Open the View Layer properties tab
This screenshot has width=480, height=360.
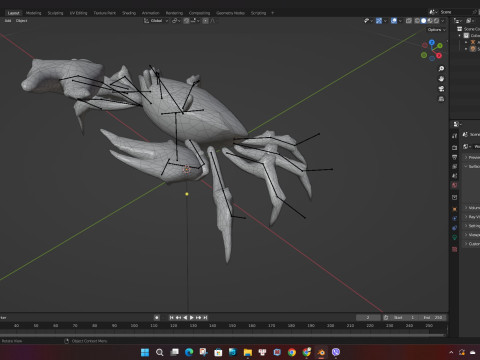[x=455, y=166]
